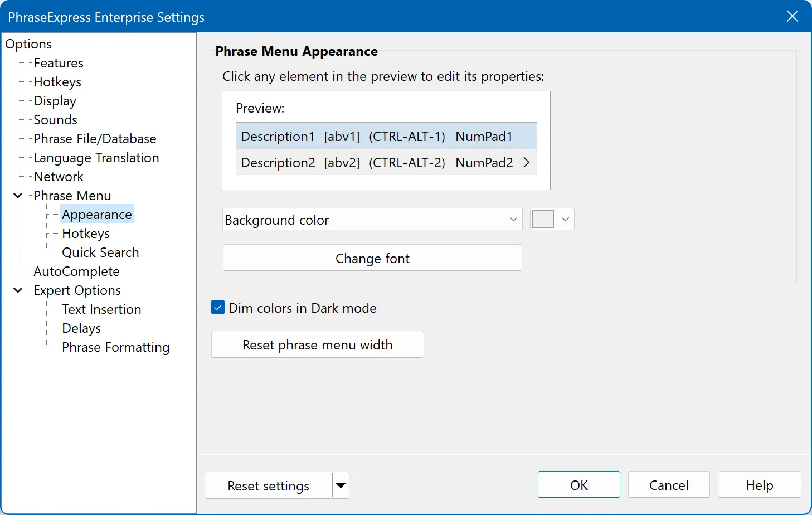This screenshot has width=812, height=515.
Task: Open the Help button
Action: click(x=759, y=484)
